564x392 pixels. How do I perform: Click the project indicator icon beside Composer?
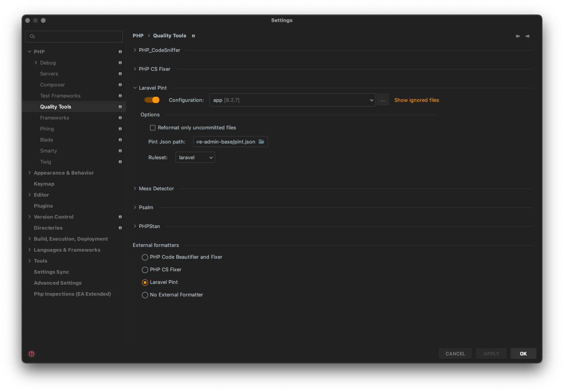(120, 85)
